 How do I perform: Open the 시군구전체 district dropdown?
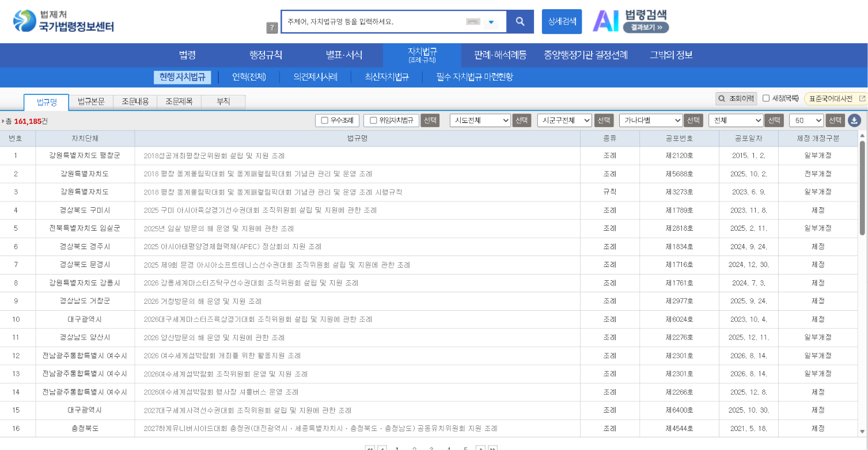tap(564, 120)
